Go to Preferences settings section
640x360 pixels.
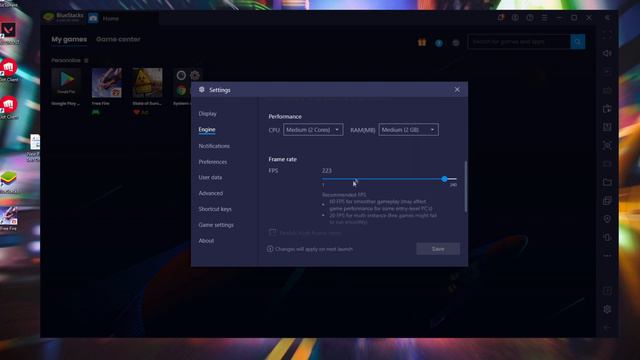click(213, 162)
